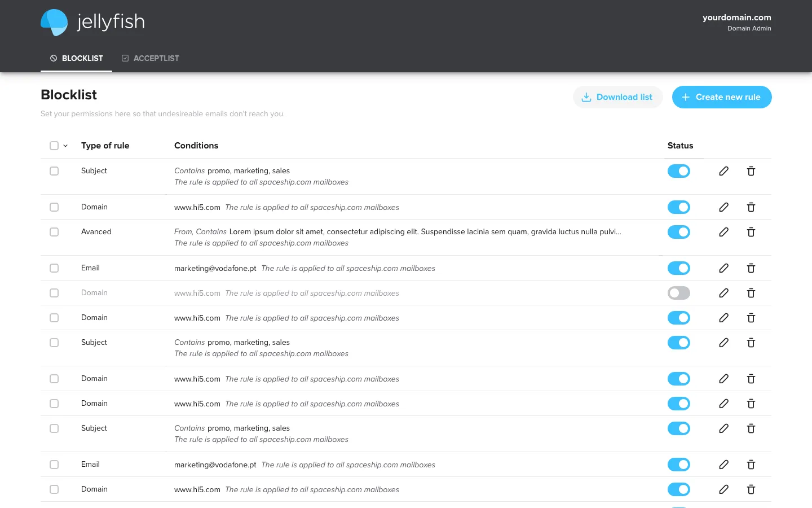Edit the marketing@vodafone.pt Email rule in row four
Screen dimensions: 812x508
tap(723, 268)
